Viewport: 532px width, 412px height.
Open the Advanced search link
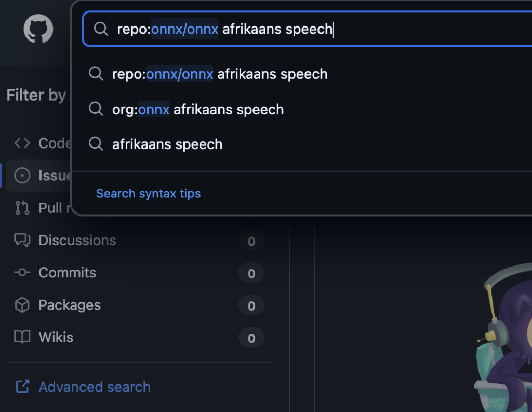pos(95,387)
